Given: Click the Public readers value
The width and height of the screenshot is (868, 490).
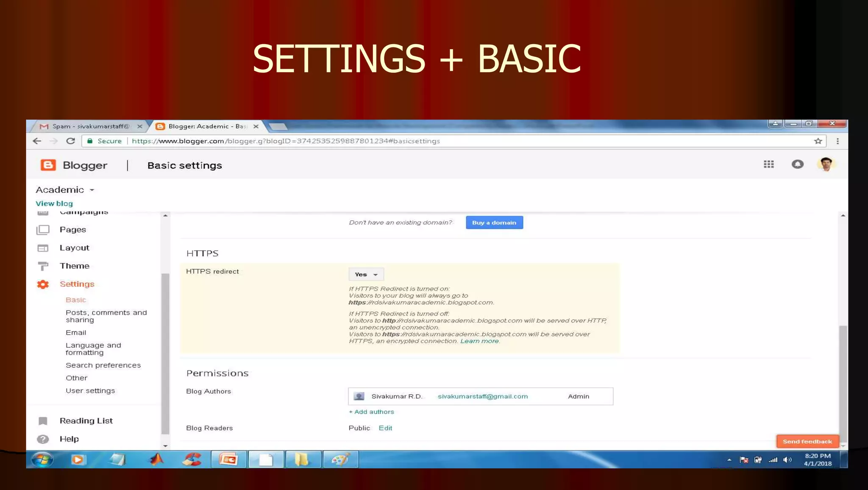Looking at the screenshot, I should (x=359, y=428).
